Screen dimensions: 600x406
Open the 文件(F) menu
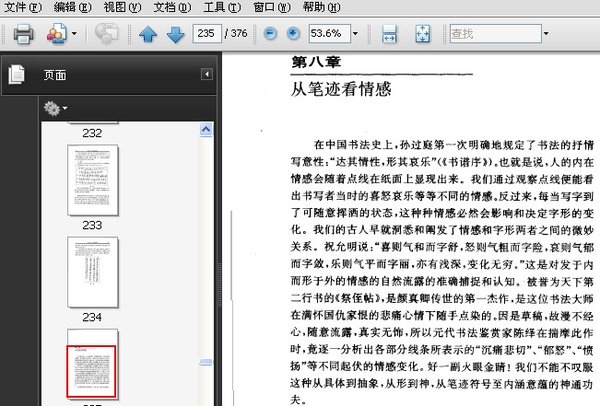click(x=23, y=7)
